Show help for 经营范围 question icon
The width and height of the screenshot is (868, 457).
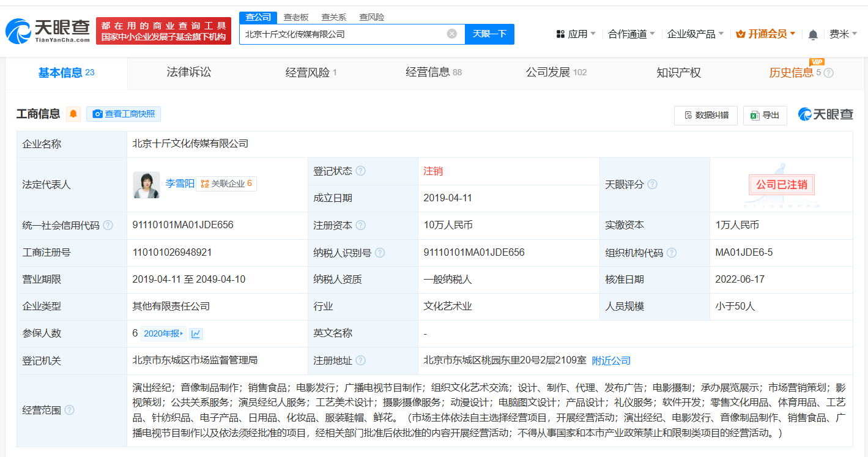[70, 410]
